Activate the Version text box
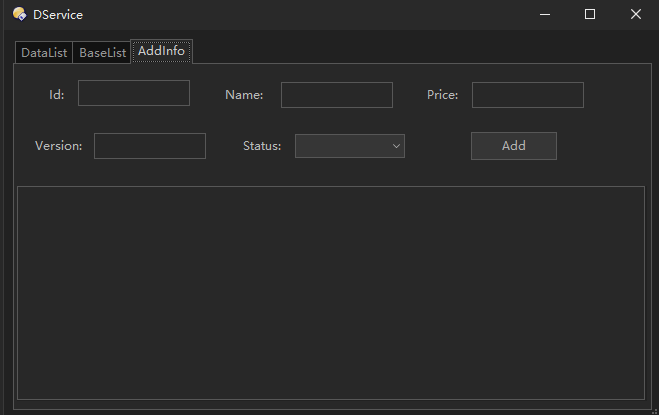Viewport: 659px width, 415px height. 150,146
